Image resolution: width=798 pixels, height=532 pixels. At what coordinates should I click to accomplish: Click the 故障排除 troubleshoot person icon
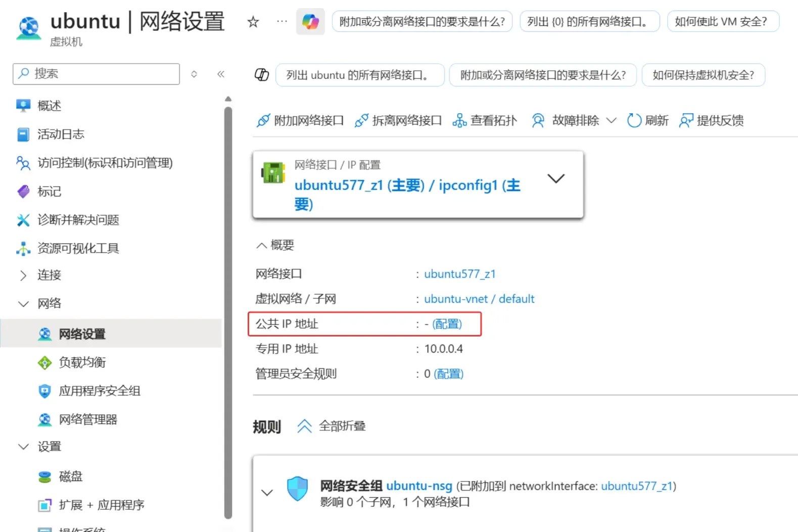click(x=538, y=121)
